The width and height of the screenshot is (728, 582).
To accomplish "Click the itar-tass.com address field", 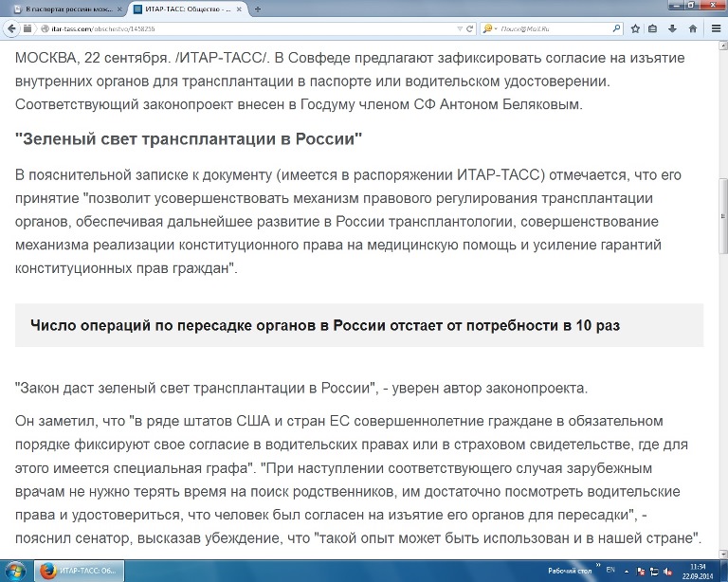I will (250, 28).
